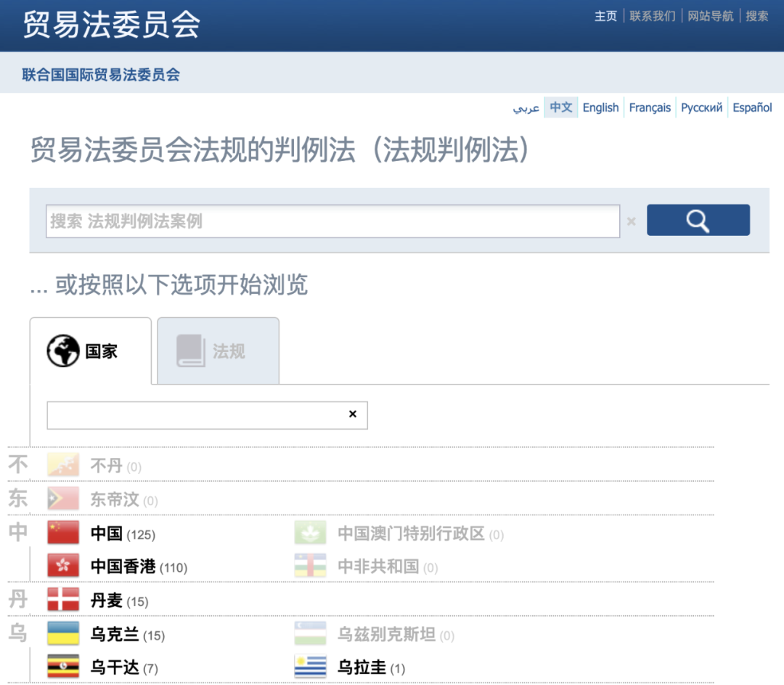
Task: Open 联系我们 in the top navigation
Action: click(x=653, y=16)
